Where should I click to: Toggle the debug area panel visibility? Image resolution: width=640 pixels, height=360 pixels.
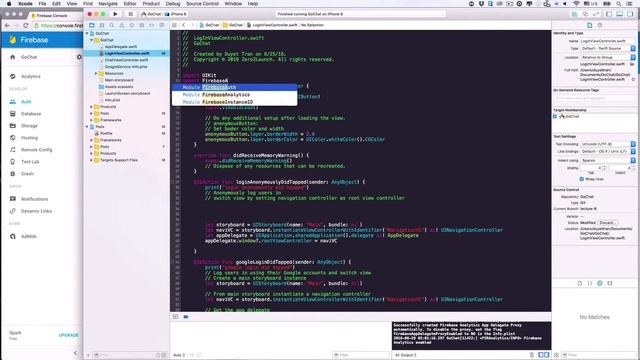click(620, 14)
